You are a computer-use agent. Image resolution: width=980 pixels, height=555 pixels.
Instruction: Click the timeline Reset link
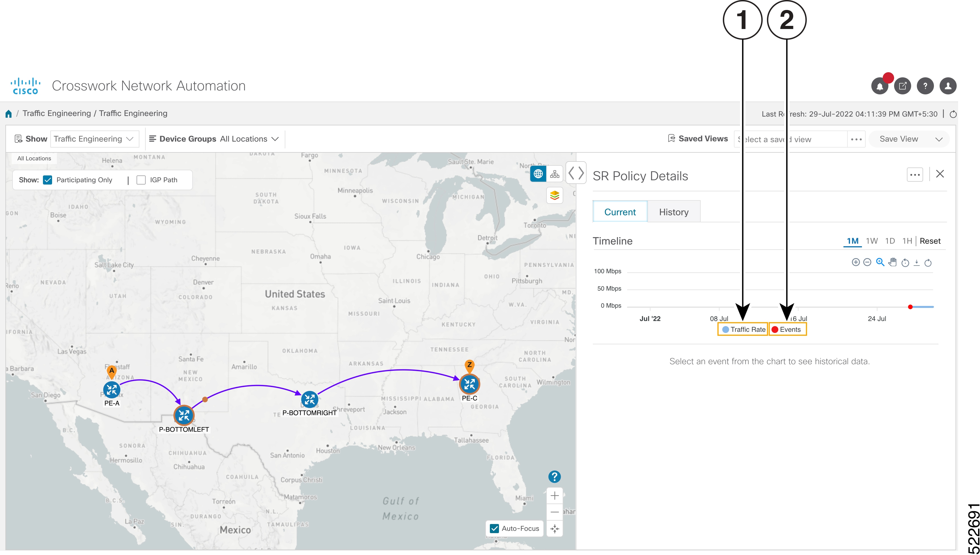click(x=930, y=241)
